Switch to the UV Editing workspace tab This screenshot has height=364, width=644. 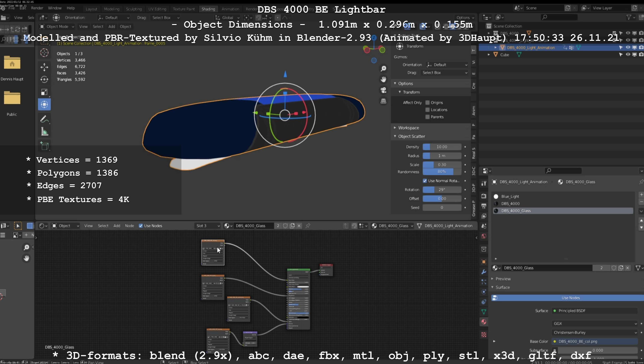(157, 9)
